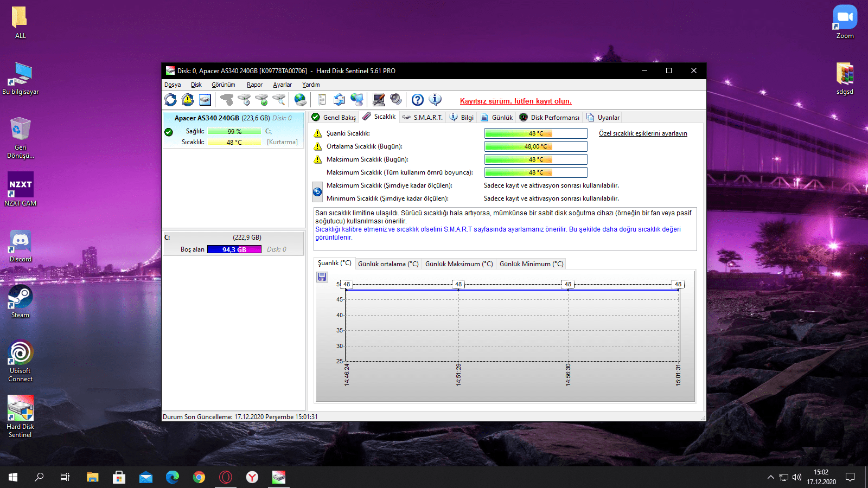Switch to the S.M.A.R.T. tab

pos(423,118)
